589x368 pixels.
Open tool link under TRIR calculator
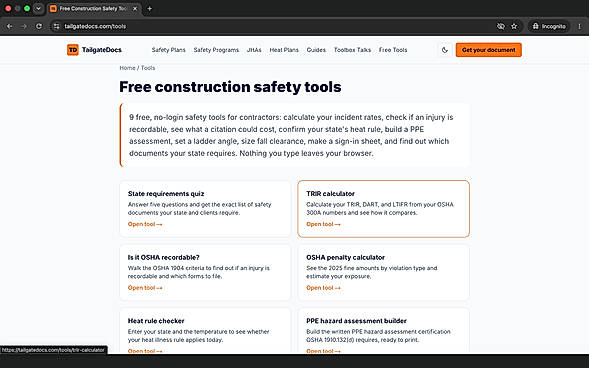pyautogui.click(x=323, y=224)
